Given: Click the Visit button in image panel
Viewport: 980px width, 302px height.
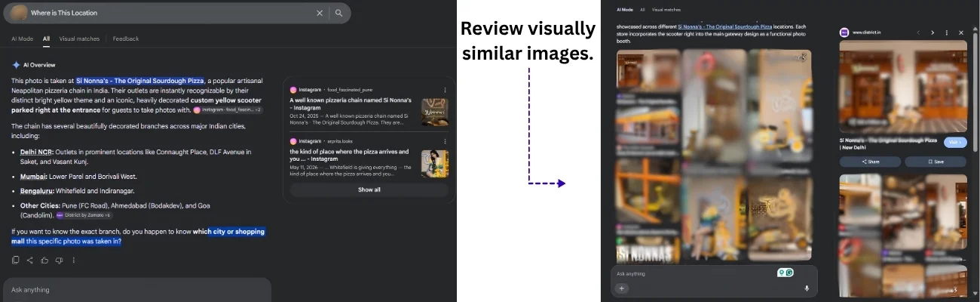Looking at the screenshot, I should click(955, 142).
